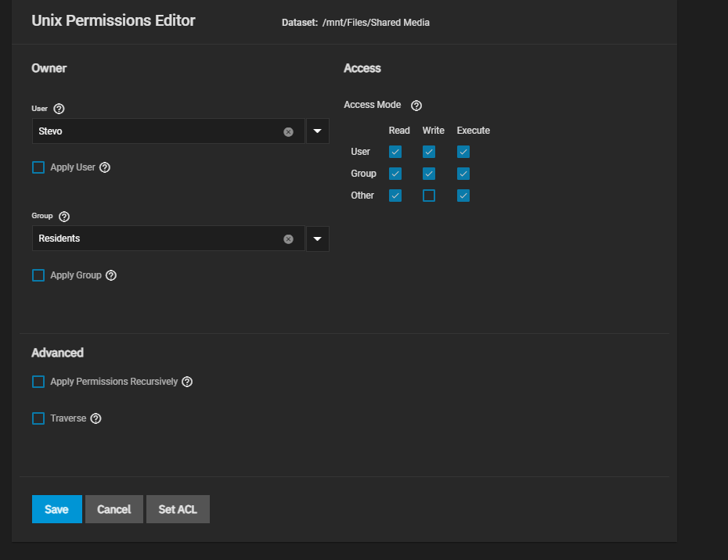
Task: Open the User dropdown arrow
Action: [x=317, y=131]
